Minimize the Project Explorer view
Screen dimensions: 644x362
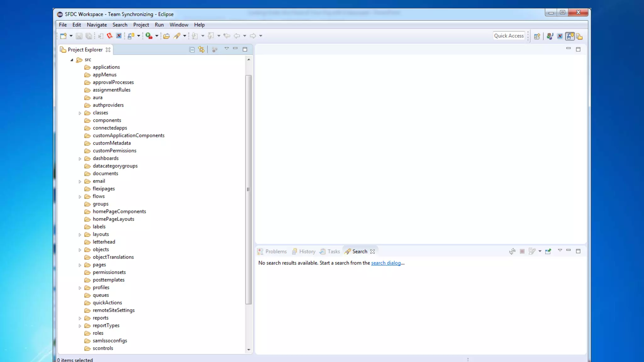(235, 48)
